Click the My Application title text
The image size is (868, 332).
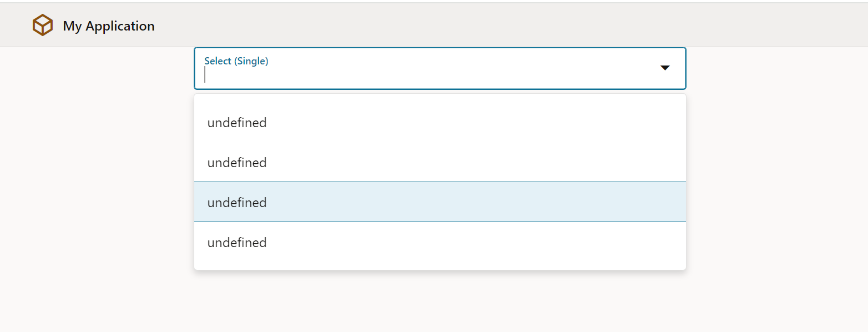pyautogui.click(x=108, y=26)
